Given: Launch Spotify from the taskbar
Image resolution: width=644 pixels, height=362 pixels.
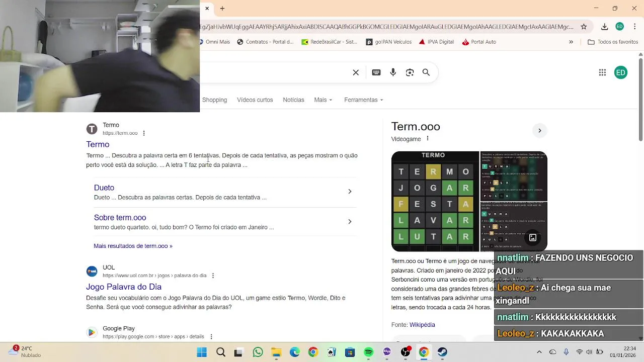Looking at the screenshot, I should click(368, 352).
